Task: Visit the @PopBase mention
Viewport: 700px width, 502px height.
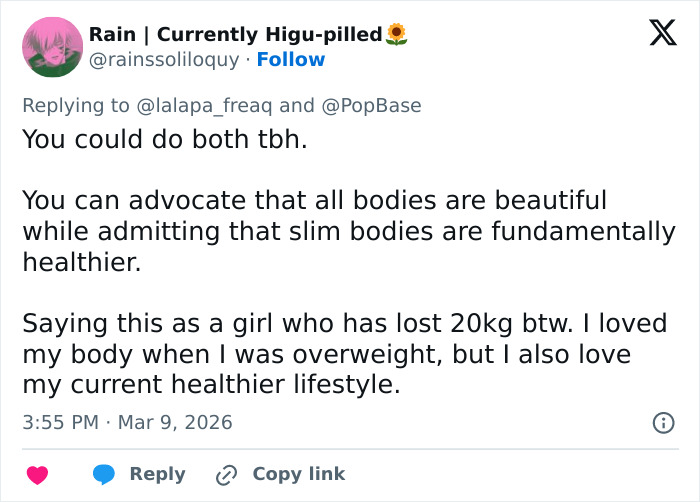Action: click(x=371, y=105)
